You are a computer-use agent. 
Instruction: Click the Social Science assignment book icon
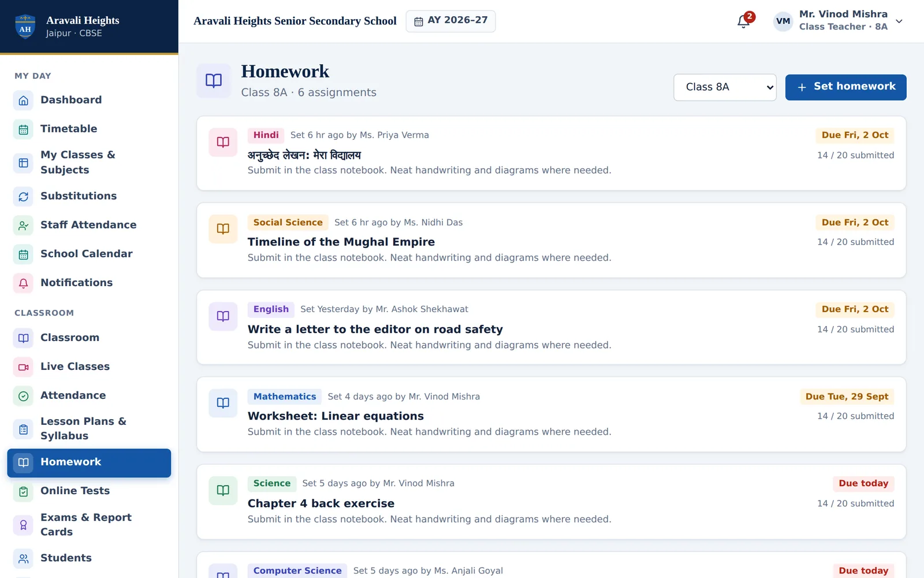(x=223, y=229)
